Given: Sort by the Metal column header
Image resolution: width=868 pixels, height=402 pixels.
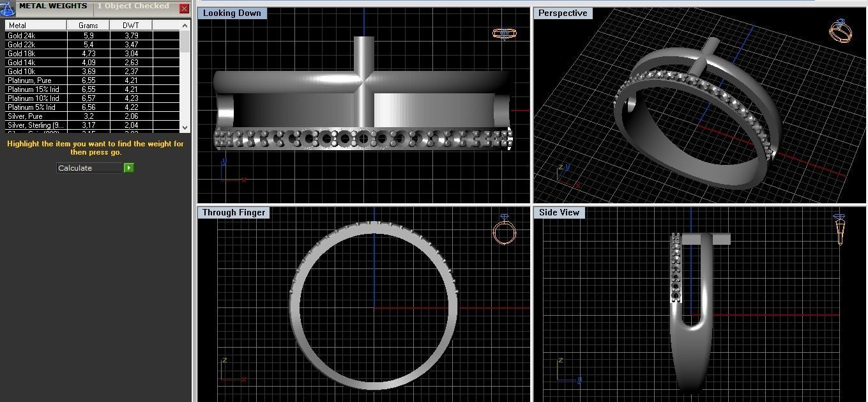Looking at the screenshot, I should (x=36, y=25).
